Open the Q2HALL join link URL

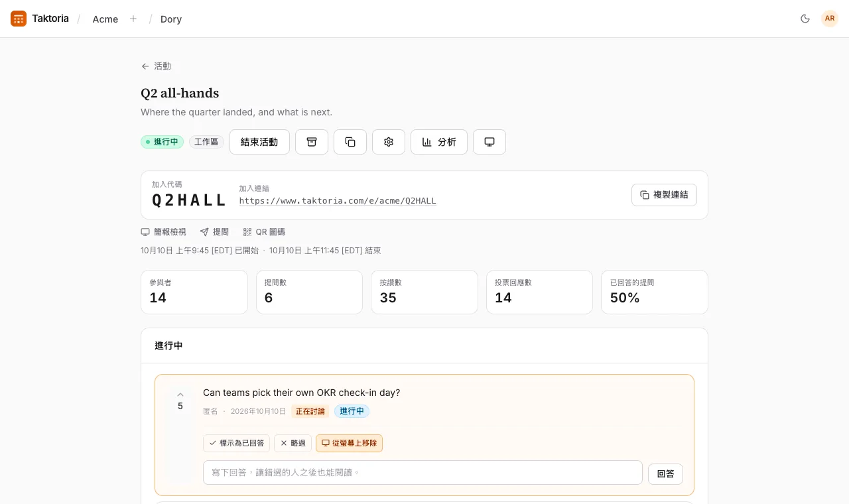tap(338, 201)
